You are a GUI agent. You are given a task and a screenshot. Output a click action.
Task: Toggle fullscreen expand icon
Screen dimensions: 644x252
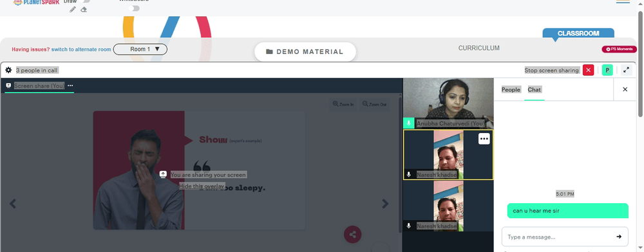click(626, 70)
